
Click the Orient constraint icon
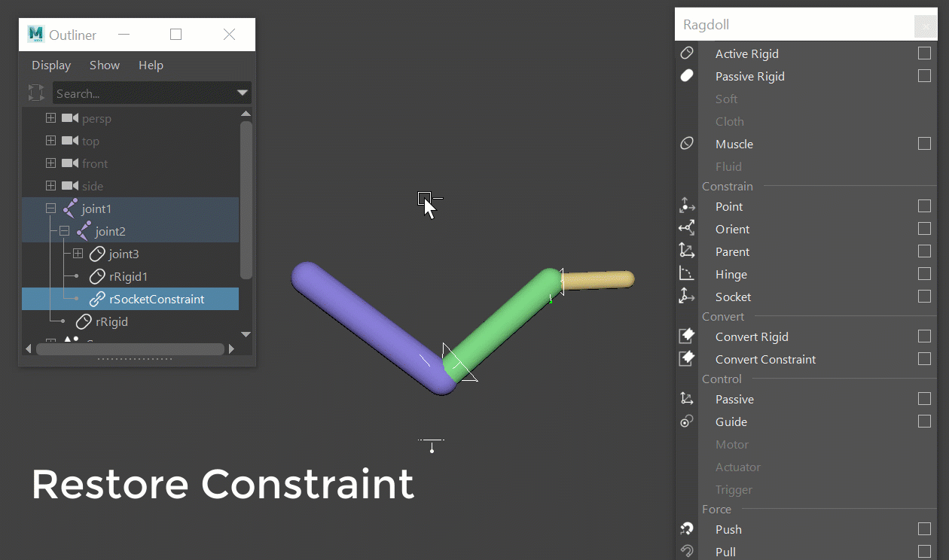(687, 229)
